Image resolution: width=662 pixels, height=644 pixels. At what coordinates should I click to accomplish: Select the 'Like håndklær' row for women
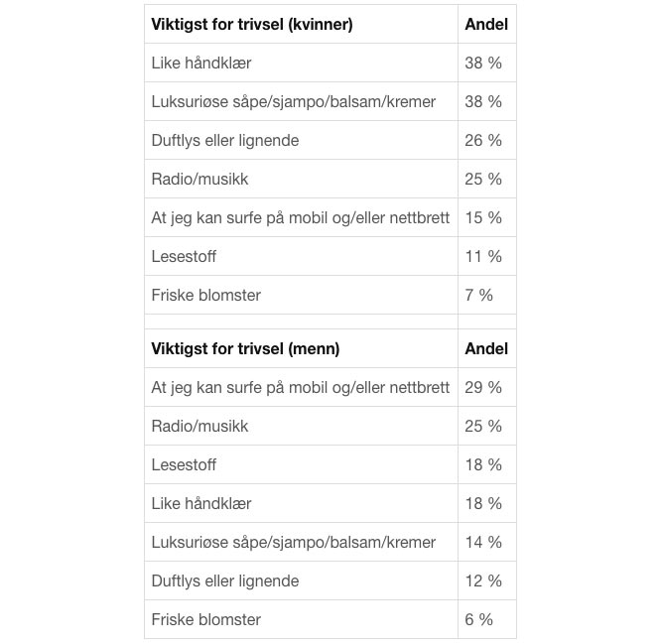click(331, 63)
